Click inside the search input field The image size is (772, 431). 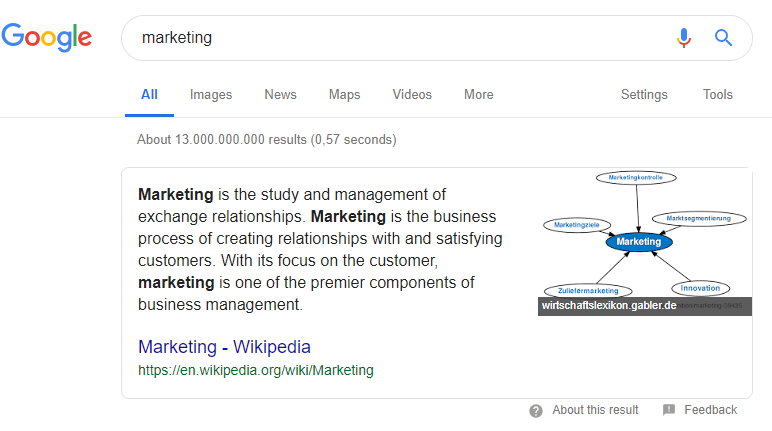pos(400,38)
